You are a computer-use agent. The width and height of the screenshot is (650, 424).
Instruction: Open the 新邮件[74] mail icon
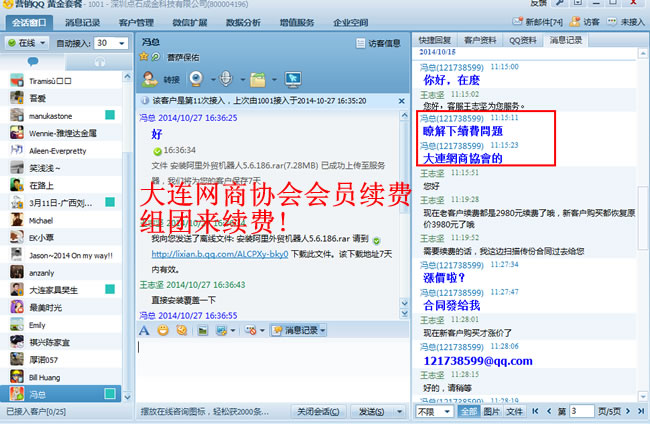[517, 22]
